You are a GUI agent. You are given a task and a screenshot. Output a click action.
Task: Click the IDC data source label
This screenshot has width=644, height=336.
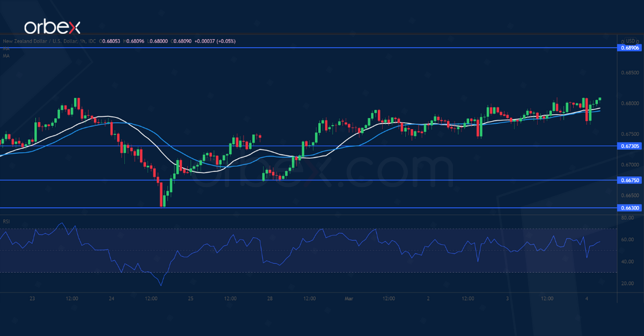[x=92, y=41]
